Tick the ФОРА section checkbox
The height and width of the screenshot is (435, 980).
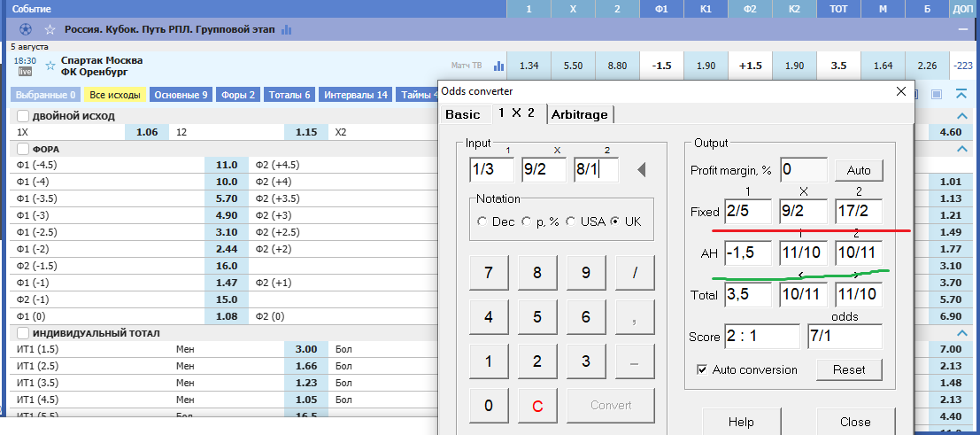point(22,149)
